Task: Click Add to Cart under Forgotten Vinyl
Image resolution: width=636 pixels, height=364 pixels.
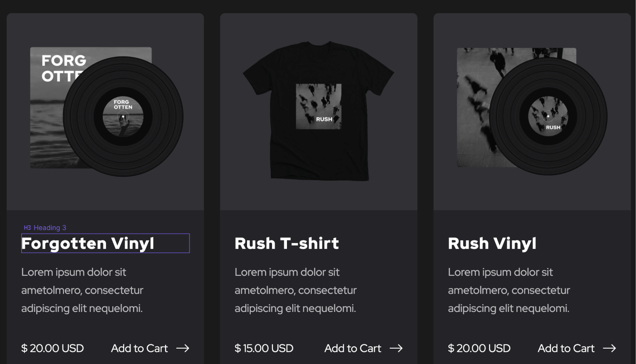Action: pos(139,348)
